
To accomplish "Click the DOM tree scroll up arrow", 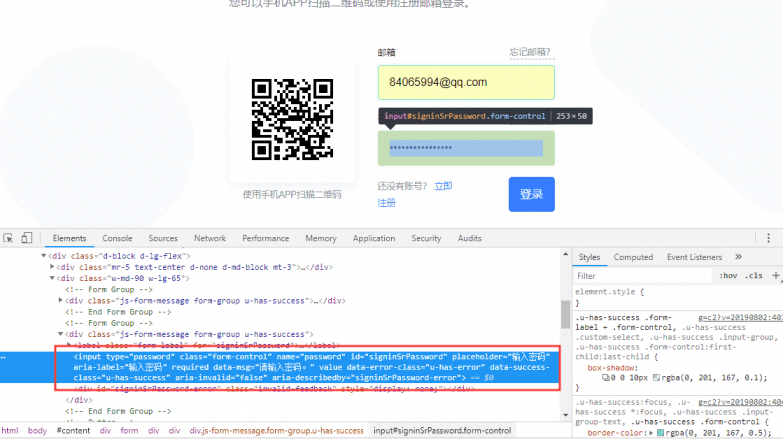I will point(565,254).
